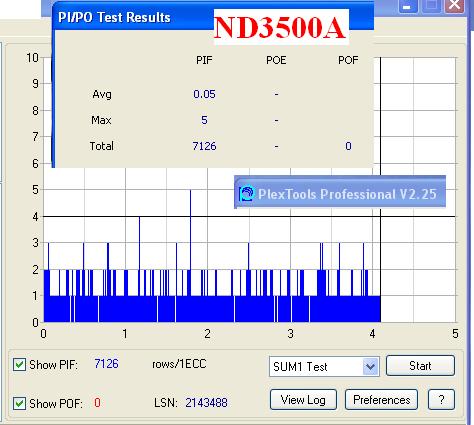This screenshot has width=474, height=425.
Task: Click the PIF Max value 5
Action: coord(204,120)
